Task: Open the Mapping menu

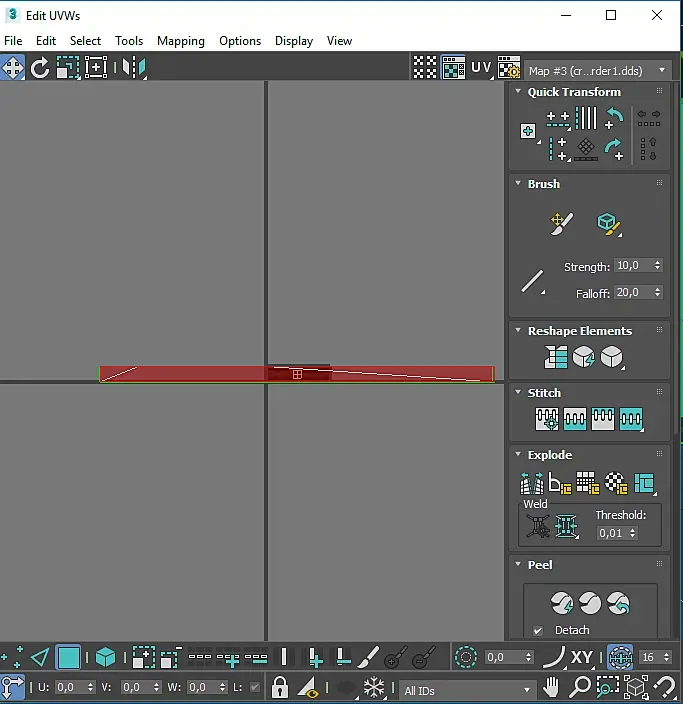Action: point(180,41)
